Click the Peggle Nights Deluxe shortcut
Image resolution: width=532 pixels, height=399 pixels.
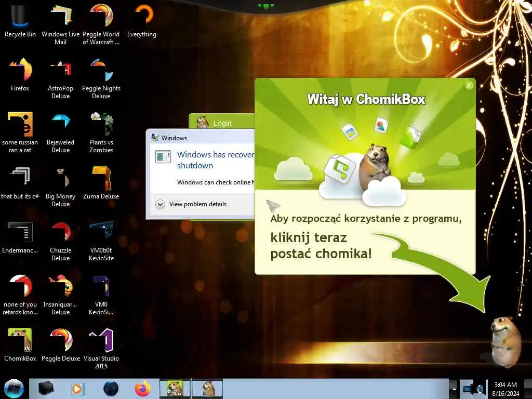101,79
